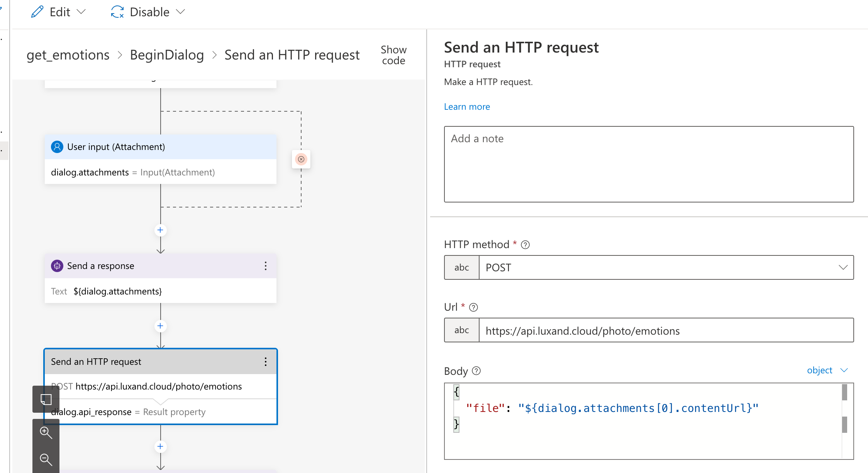Zoom in on the canvas
Viewport: 868px width, 473px height.
click(x=46, y=432)
